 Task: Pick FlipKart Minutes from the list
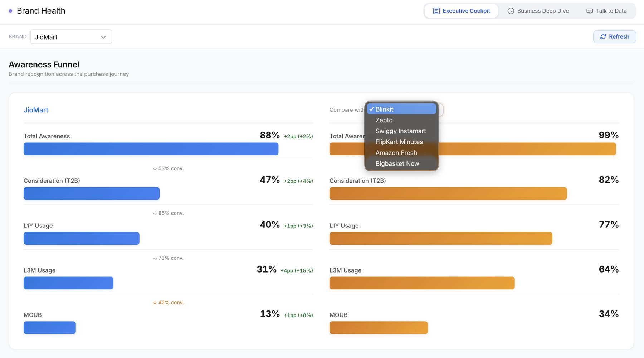(x=401, y=142)
